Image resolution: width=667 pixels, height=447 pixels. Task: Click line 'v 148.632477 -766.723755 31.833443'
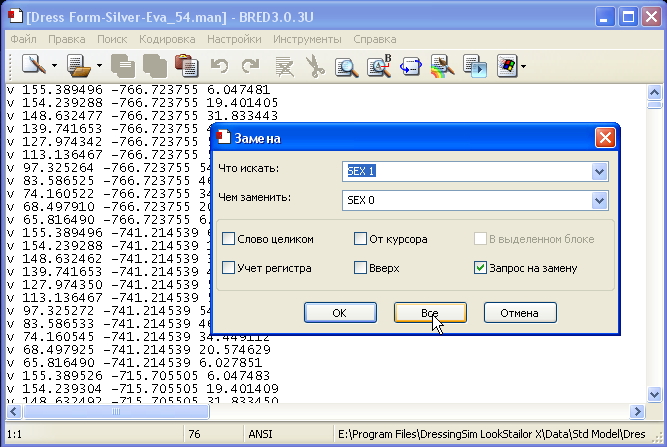(143, 115)
